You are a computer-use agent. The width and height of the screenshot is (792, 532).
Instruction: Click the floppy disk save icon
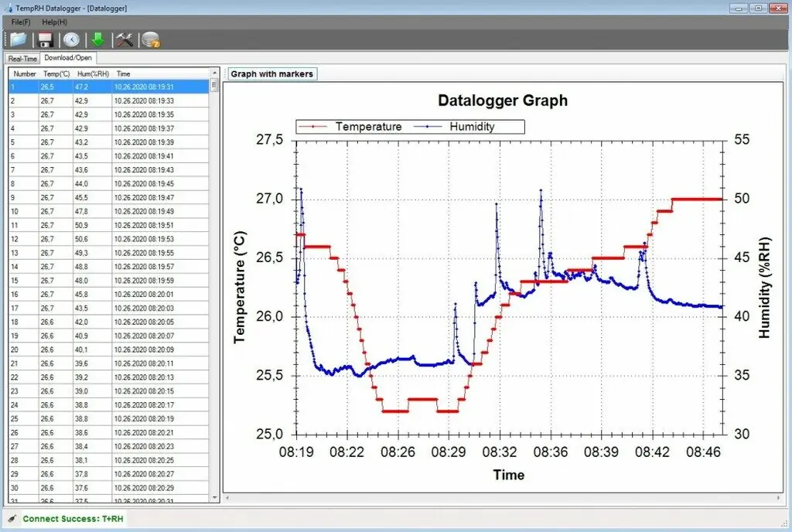46,39
